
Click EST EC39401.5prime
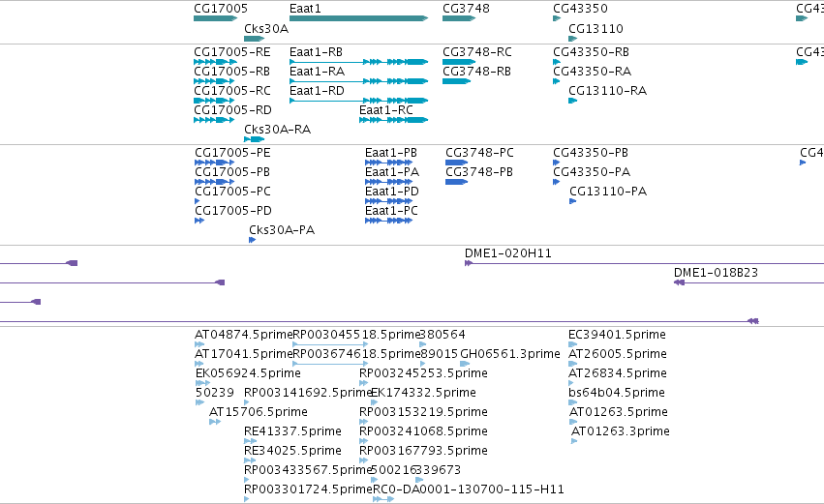[x=617, y=335]
